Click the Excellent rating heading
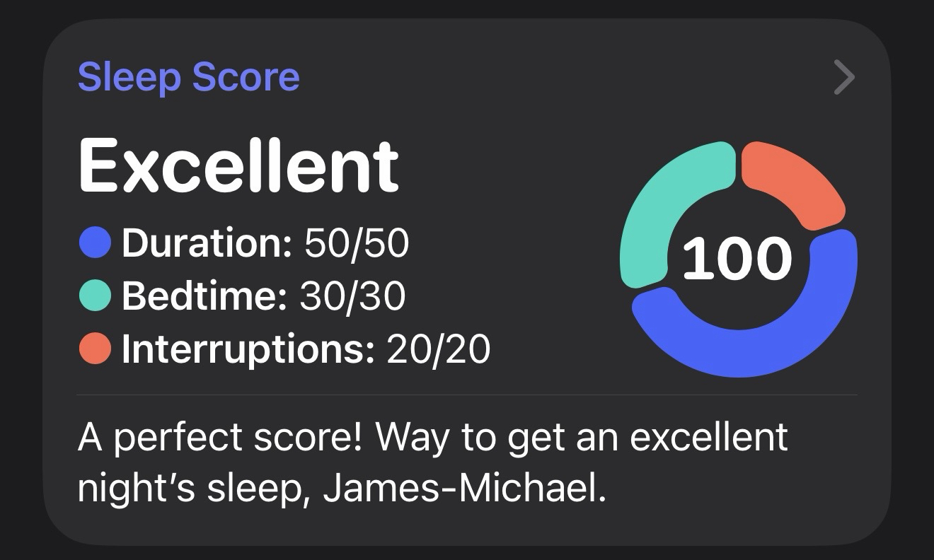The width and height of the screenshot is (934, 560). point(238,165)
